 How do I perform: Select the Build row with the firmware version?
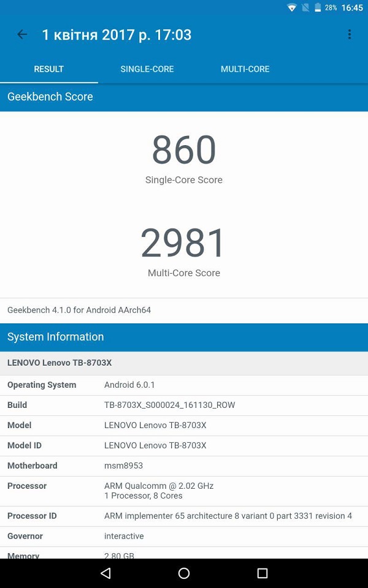(184, 405)
